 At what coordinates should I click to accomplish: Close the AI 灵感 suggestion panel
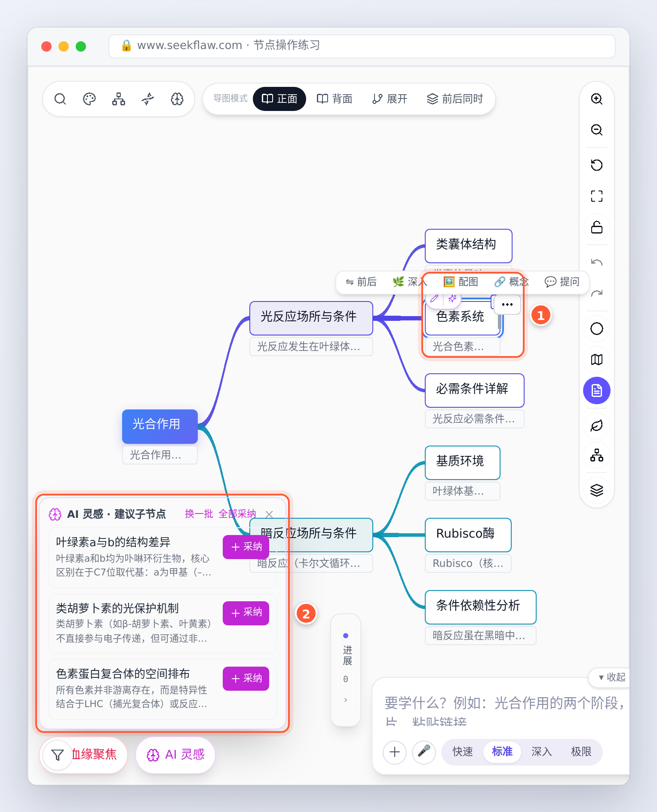(x=269, y=514)
